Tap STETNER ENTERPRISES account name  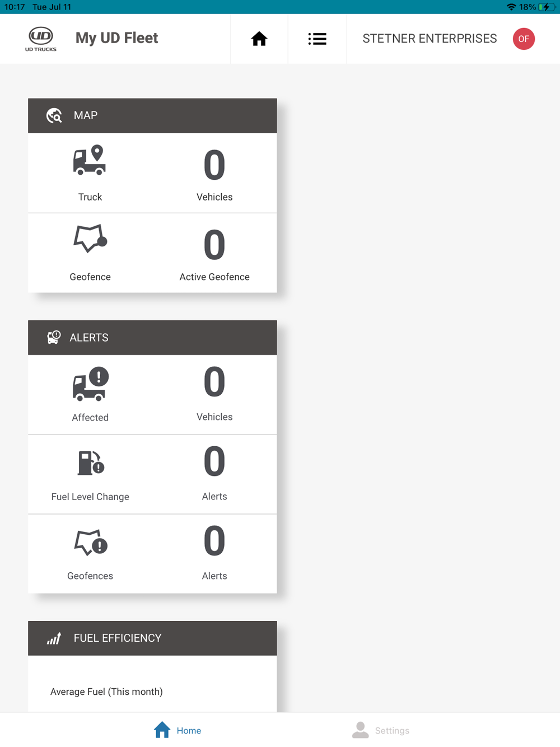[x=430, y=39]
